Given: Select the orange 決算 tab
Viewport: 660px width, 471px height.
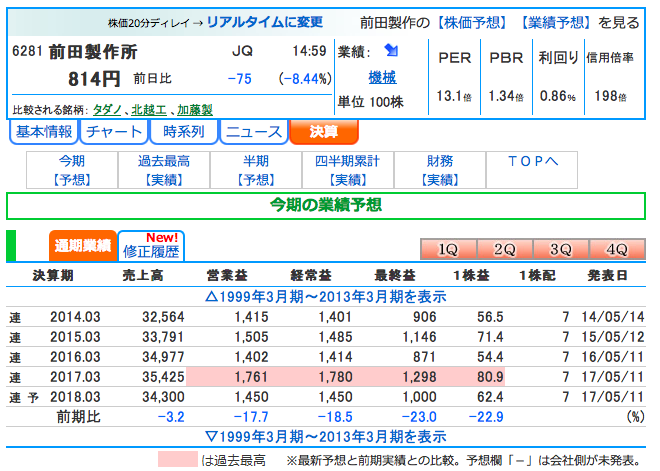Looking at the screenshot, I should click(324, 132).
